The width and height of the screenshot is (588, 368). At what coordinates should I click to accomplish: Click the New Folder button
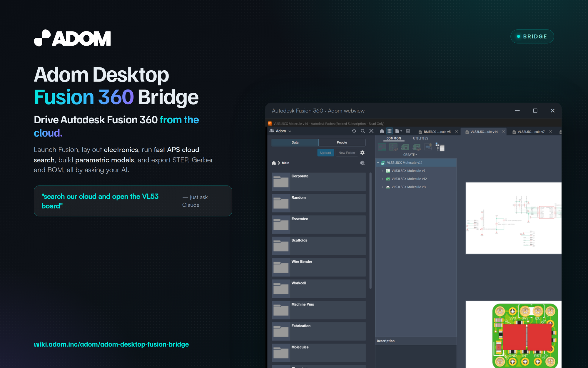[x=347, y=153]
